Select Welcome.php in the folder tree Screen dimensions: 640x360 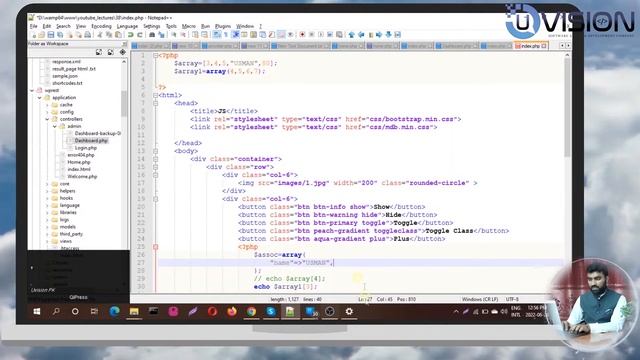click(82, 177)
